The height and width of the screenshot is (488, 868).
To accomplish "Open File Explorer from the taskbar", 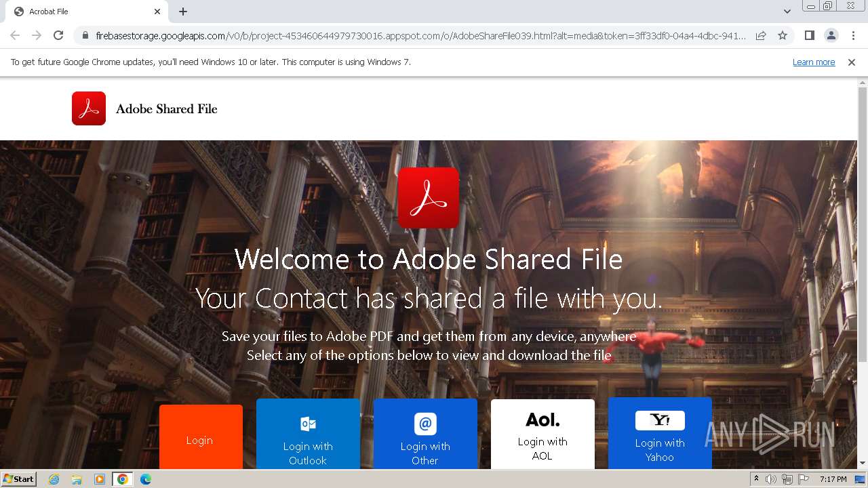I will (x=77, y=479).
